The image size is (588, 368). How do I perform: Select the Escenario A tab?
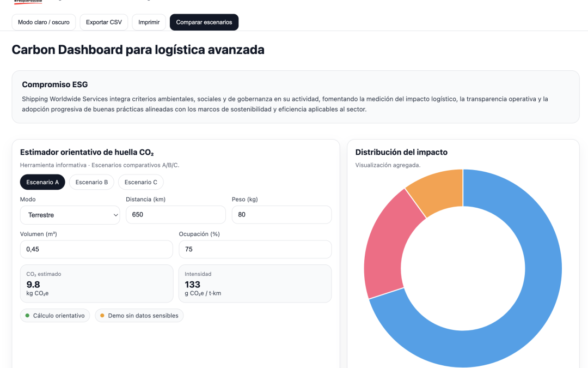click(42, 182)
